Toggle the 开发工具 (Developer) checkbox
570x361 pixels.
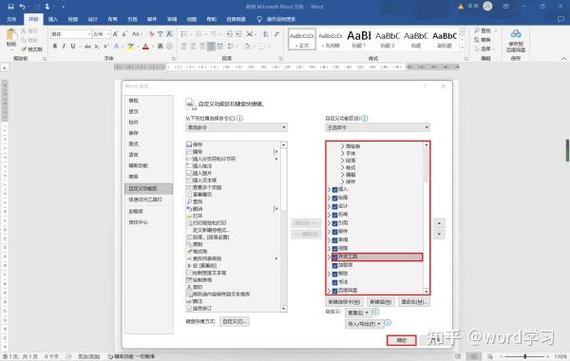[335, 257]
